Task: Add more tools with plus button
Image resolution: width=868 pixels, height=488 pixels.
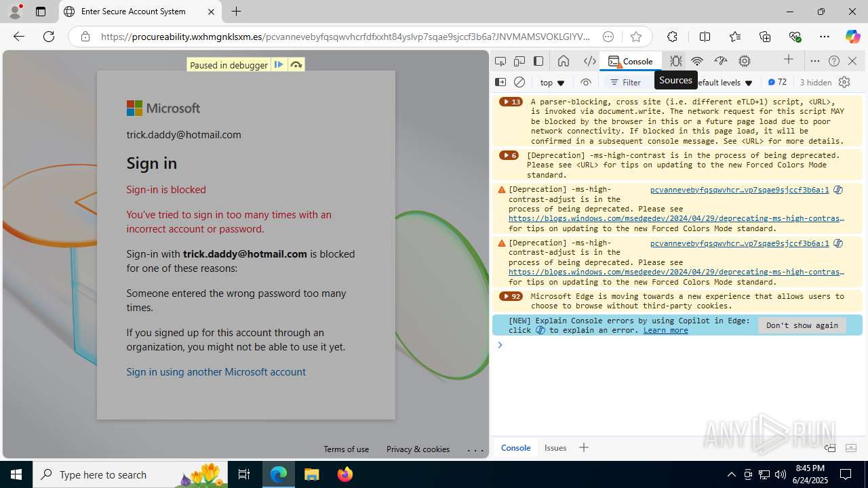Action: (x=789, y=60)
